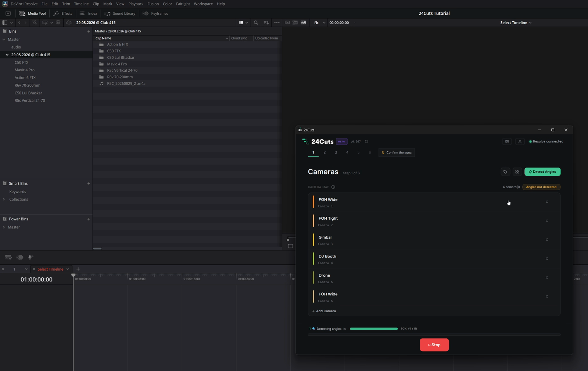
Task: Click the Detect Angles button
Action: 542,172
